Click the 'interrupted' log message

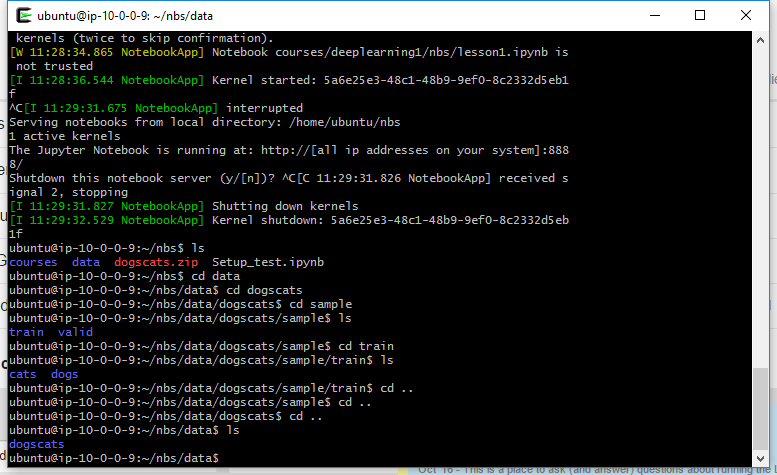coord(265,108)
